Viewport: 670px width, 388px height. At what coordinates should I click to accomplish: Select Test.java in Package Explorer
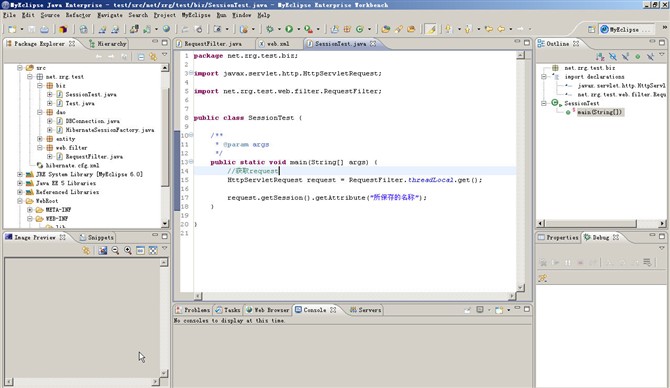(x=80, y=103)
